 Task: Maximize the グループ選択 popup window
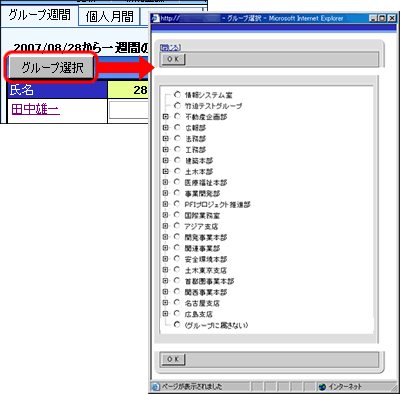click(382, 18)
